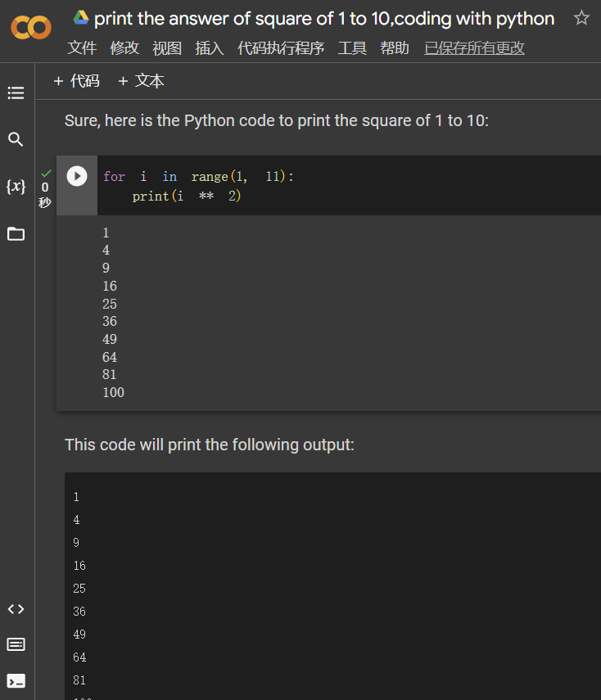
Task: Click the 已保存所有更改 link
Action: (x=474, y=47)
